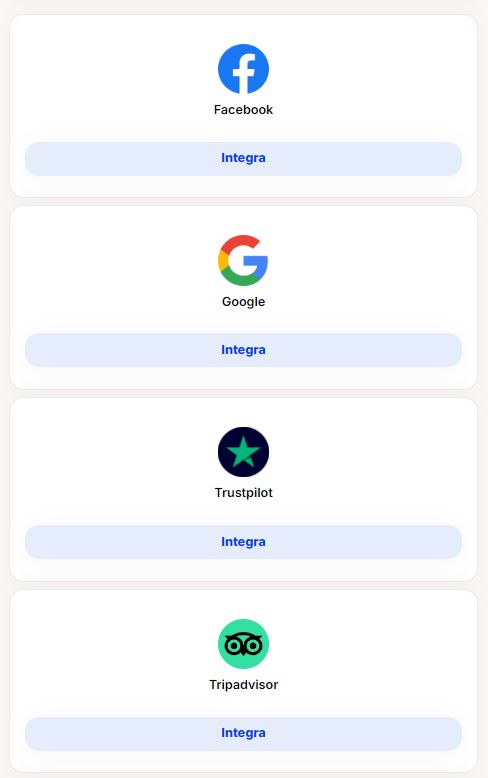Click the Facebook logo icon
Image resolution: width=488 pixels, height=778 pixels.
pos(244,69)
